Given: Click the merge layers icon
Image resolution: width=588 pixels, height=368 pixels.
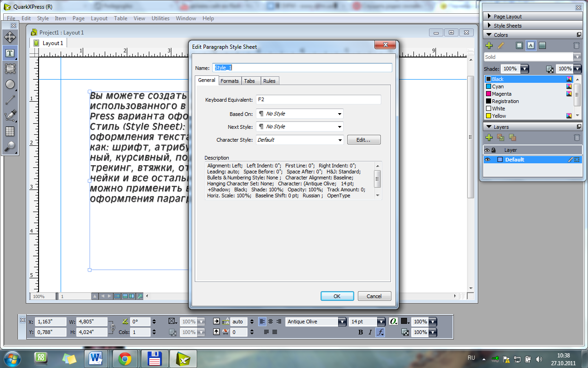Looking at the screenshot, I should (x=512, y=138).
